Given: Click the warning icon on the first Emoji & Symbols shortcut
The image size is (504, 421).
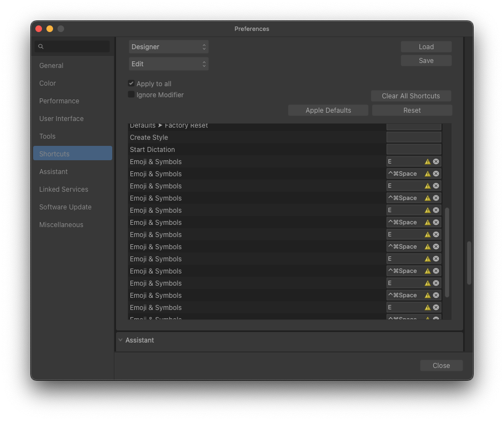Looking at the screenshot, I should [427, 161].
